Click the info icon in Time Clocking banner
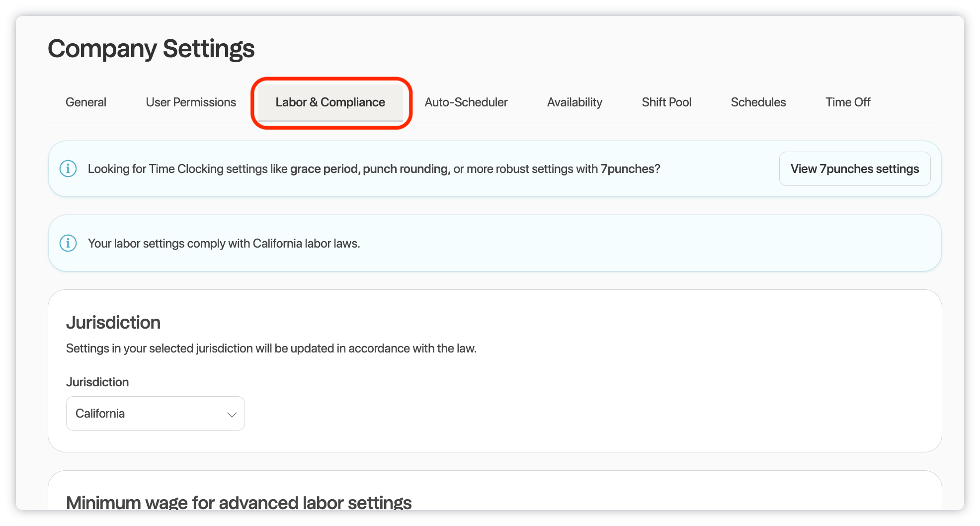 (68, 169)
